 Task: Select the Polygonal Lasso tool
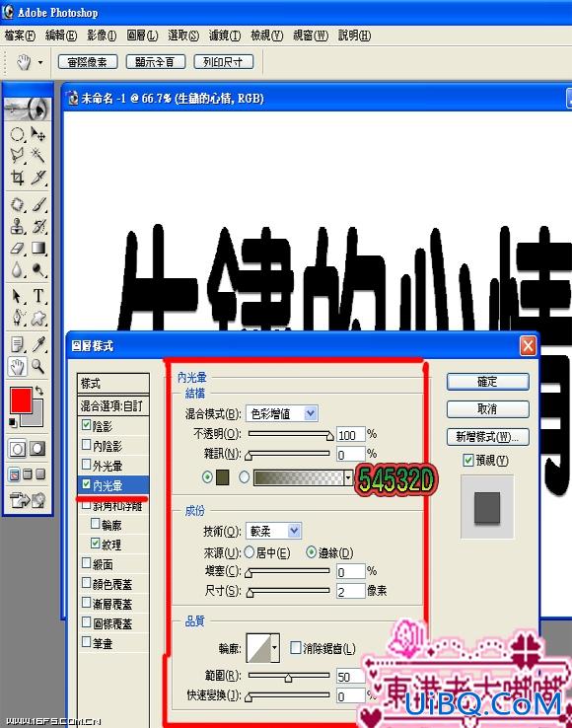point(17,156)
